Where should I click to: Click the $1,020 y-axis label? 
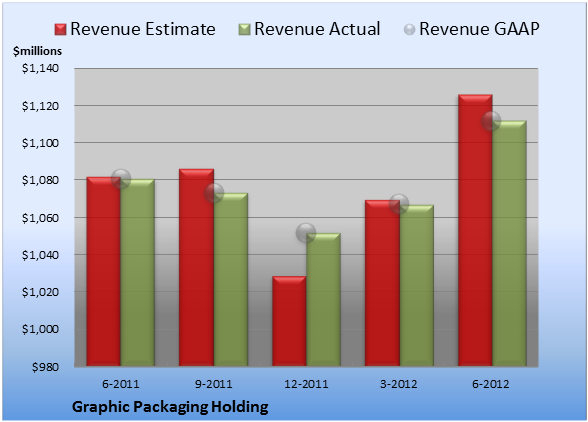40,291
